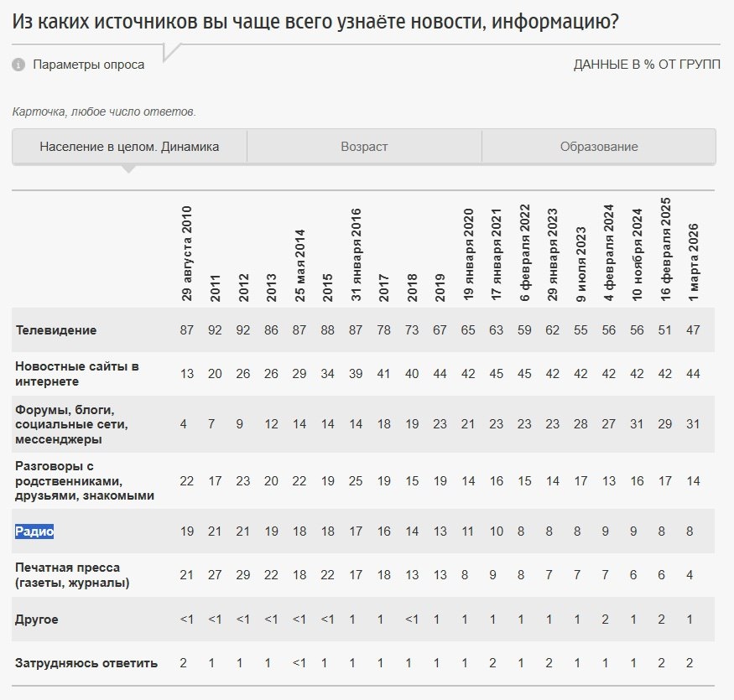This screenshot has width=734, height=700.
Task: Click the 6 февраля 2022 column header
Action: click(524, 252)
